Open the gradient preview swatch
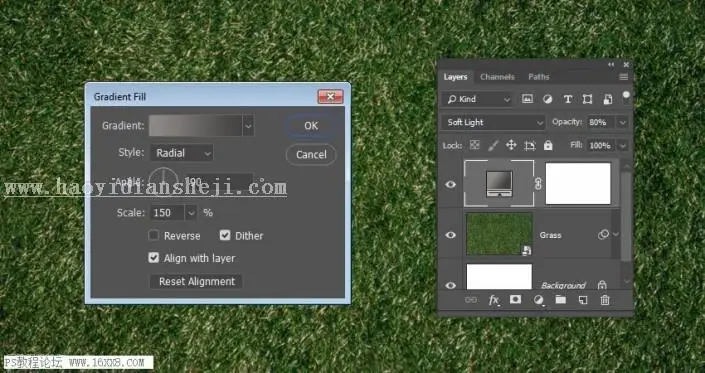The height and width of the screenshot is (373, 705). [x=196, y=126]
